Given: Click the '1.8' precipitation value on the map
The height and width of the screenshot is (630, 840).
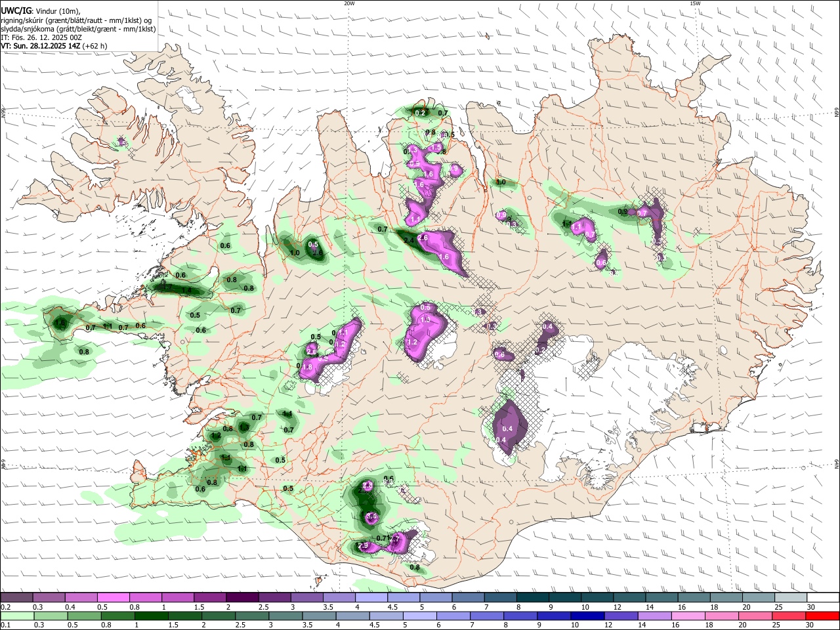Looking at the screenshot, I should coord(308,367).
